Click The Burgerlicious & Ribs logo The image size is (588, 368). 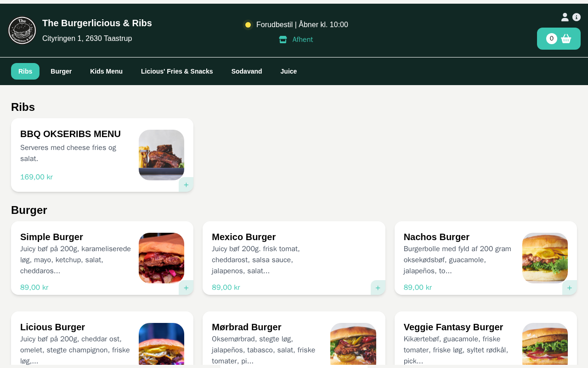pyautogui.click(x=22, y=30)
